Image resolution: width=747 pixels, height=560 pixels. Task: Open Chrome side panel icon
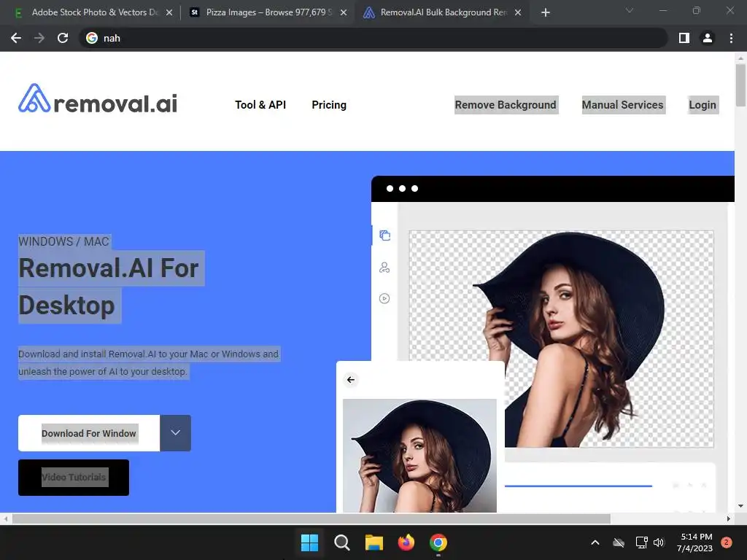point(684,38)
